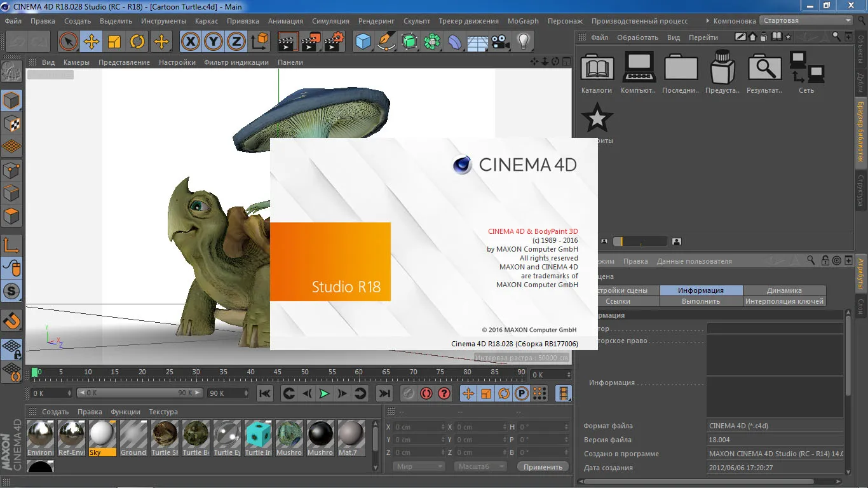
Task: Add a Light object (bulb icon)
Action: [x=523, y=42]
